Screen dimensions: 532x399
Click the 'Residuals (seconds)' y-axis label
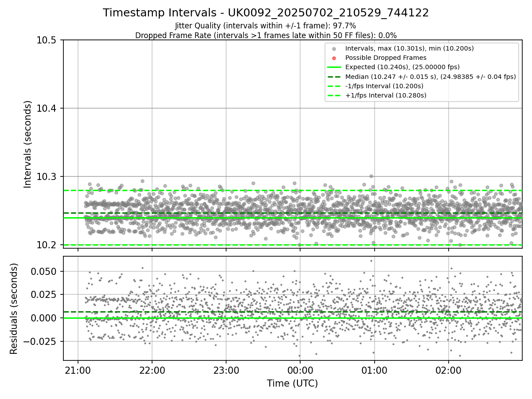(14, 309)
